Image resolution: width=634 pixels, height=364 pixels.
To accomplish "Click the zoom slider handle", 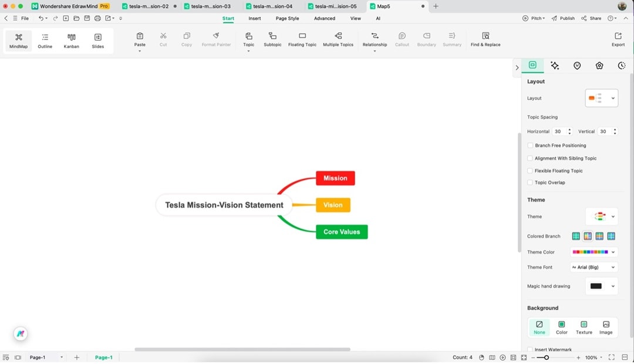I will pyautogui.click(x=547, y=358).
